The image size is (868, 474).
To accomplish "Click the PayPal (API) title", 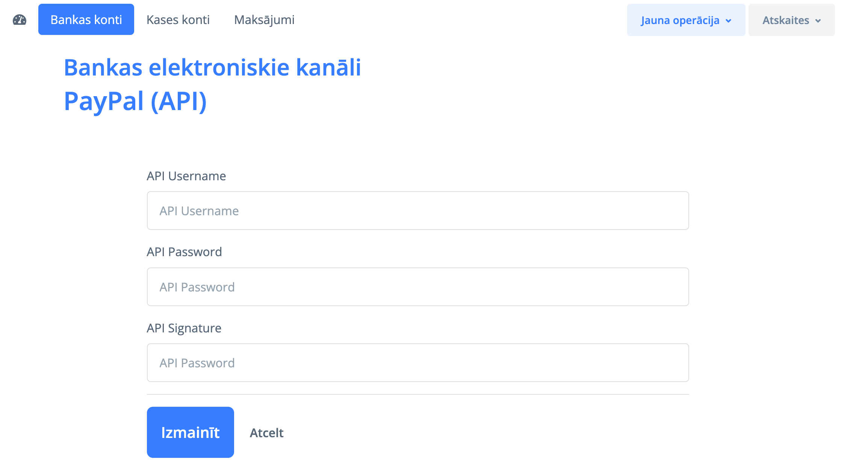I will (x=135, y=101).
